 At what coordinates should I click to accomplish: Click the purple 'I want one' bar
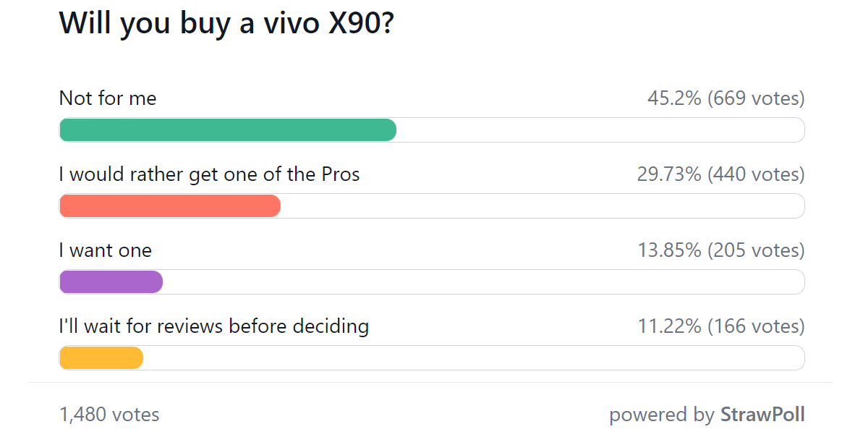(109, 281)
